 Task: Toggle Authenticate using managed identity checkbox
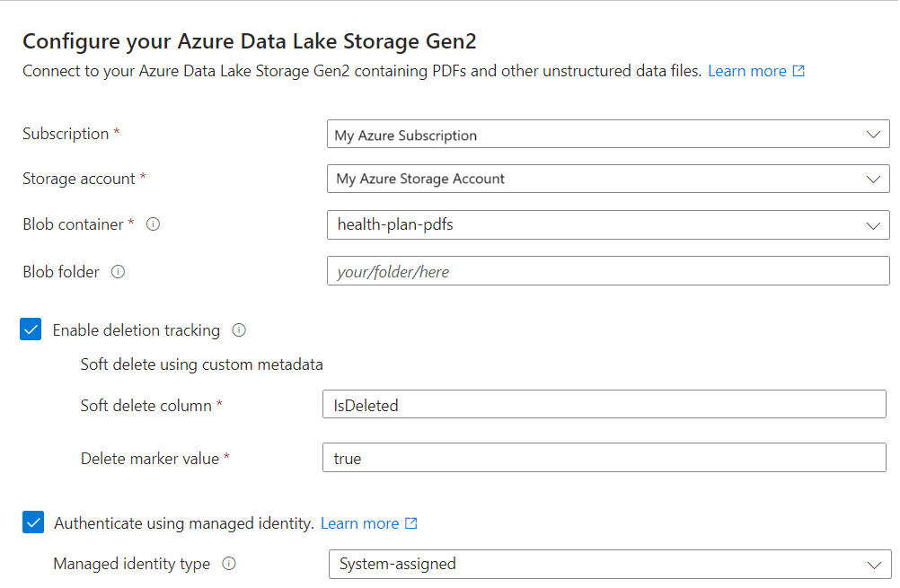click(33, 522)
